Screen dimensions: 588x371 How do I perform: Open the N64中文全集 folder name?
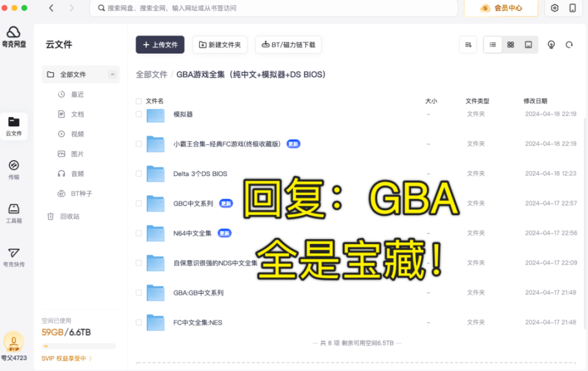pyautogui.click(x=192, y=233)
